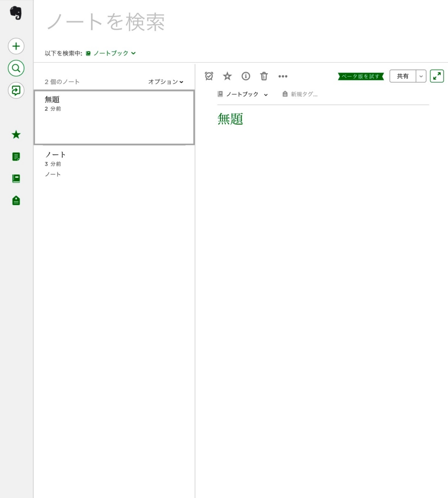Expand the オプション dropdown
448x498 pixels.
tap(165, 82)
